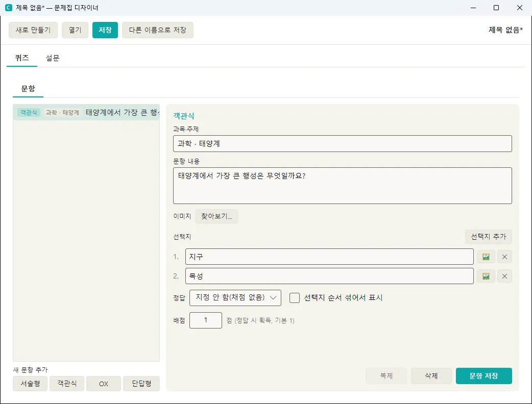
Task: Open the 정답 dropdown
Action: [235, 297]
